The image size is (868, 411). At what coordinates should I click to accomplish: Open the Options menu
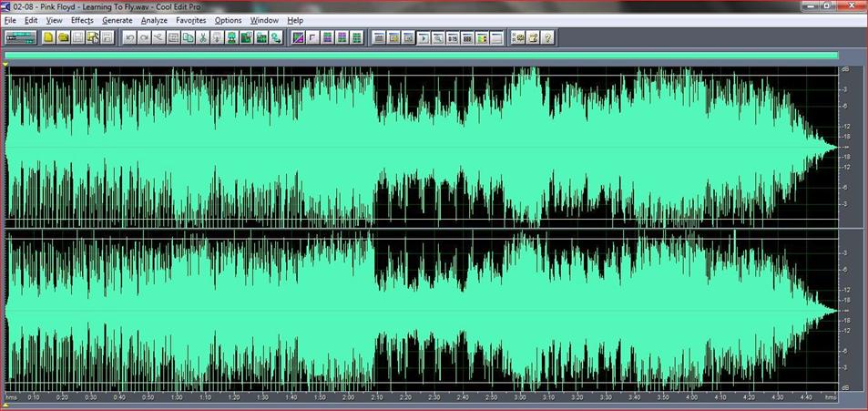(x=228, y=20)
